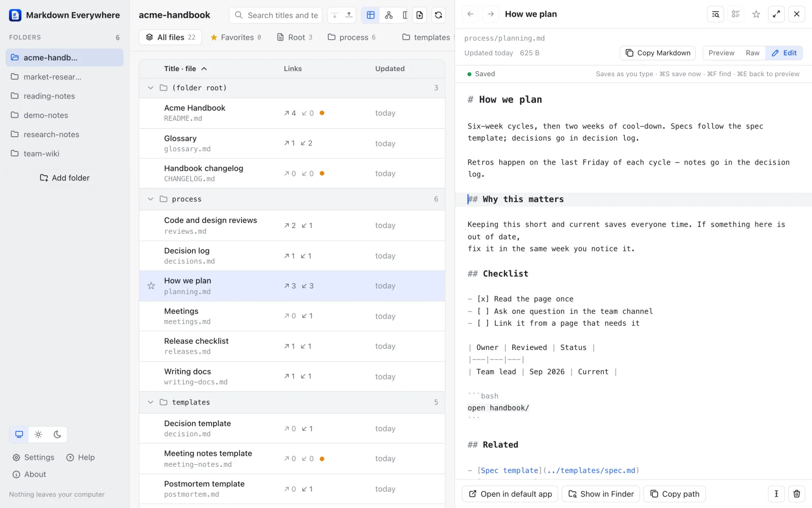Collapse the templates group
The width and height of the screenshot is (812, 508).
[x=150, y=402]
